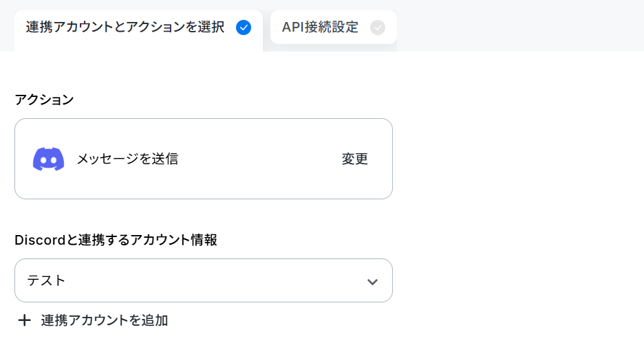
Task: Click the word Discord in account heading
Action: tap(40, 240)
